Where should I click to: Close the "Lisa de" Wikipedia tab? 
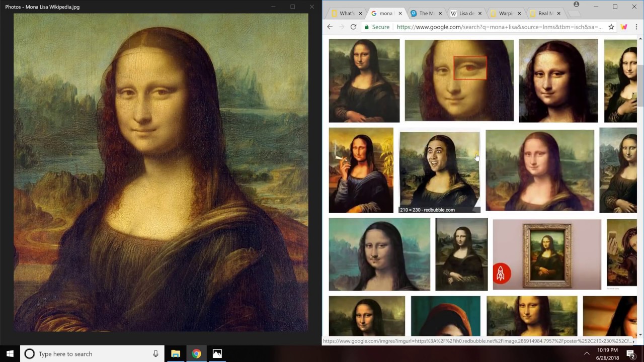point(479,14)
